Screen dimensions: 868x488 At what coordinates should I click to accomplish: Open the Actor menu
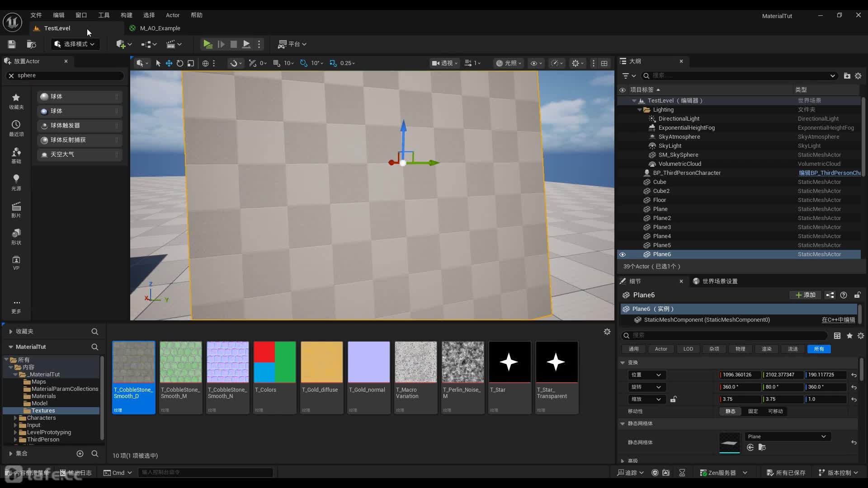(x=172, y=15)
